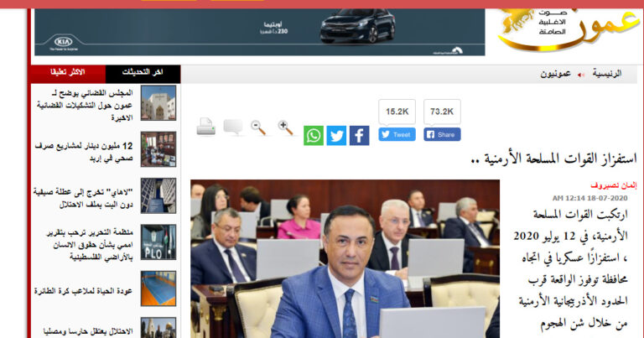Click the article title استفزاز القوات المسلحة الأرمنية
644x338 pixels.
553,159
